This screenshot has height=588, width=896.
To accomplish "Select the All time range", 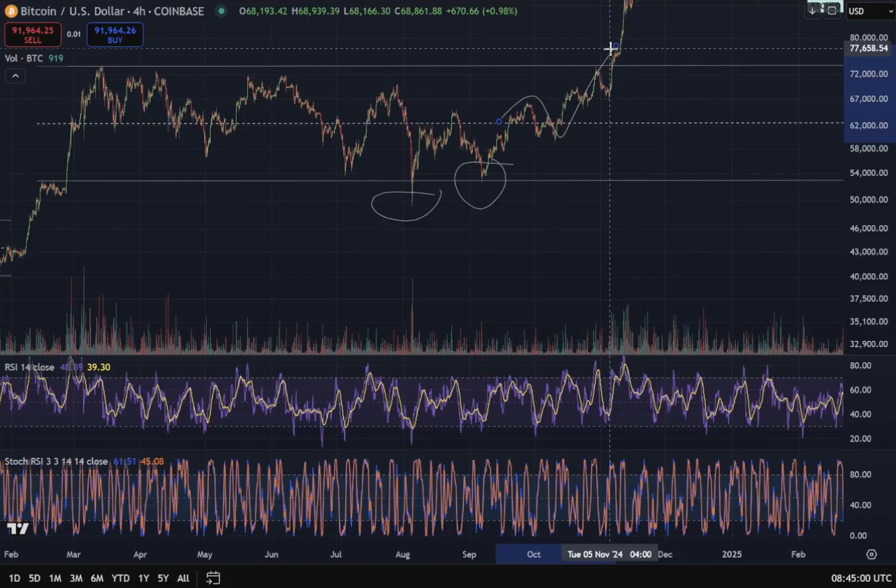I will point(183,578).
